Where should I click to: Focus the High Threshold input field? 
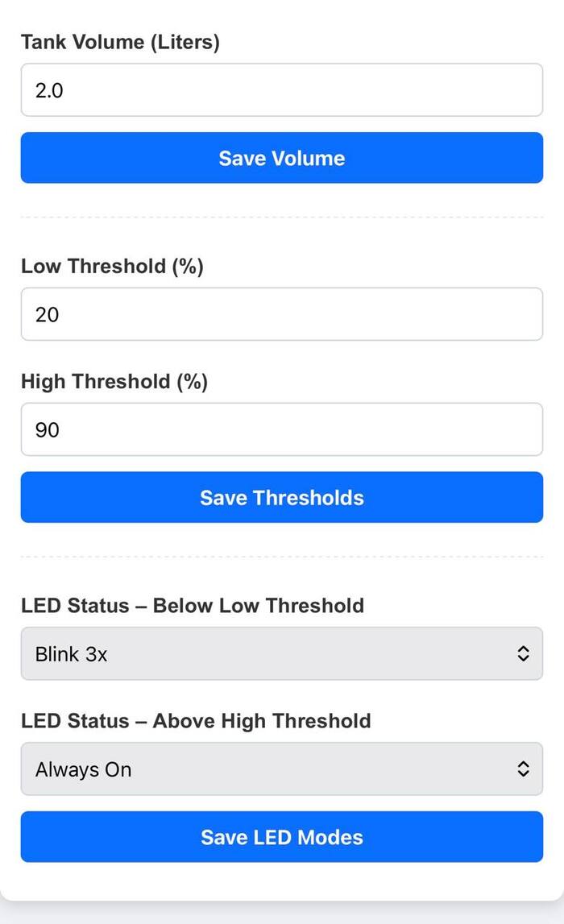281,429
